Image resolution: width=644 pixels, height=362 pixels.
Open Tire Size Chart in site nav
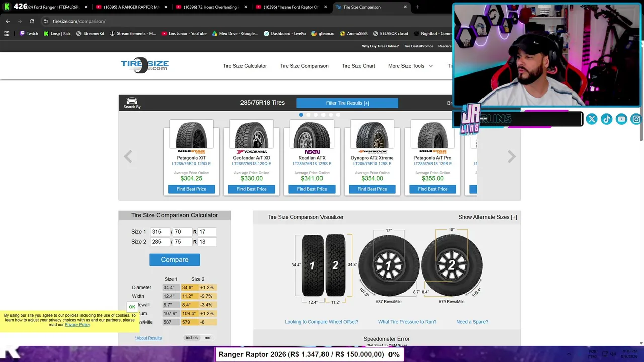358,66
